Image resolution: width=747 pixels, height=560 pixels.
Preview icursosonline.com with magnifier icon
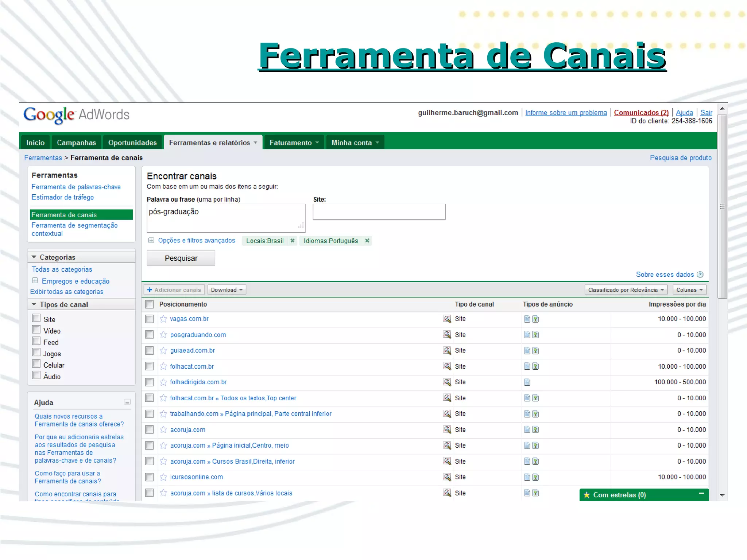point(447,477)
